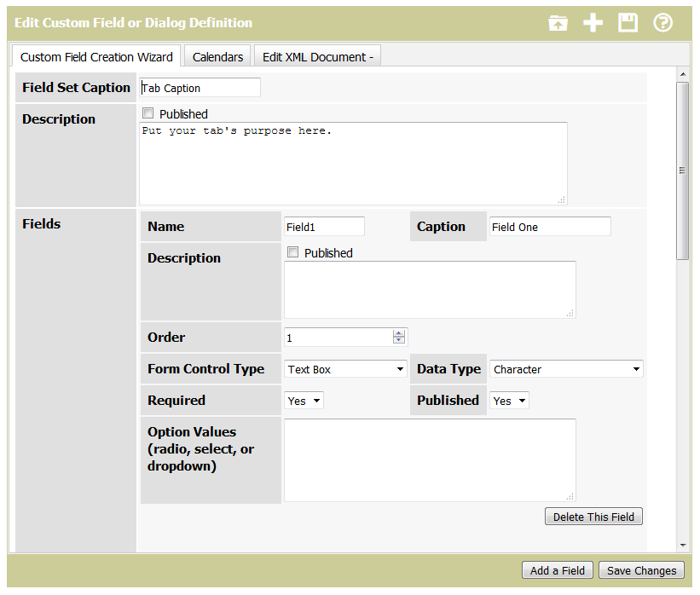
Task: Open the Required Yes dropdown
Action: [304, 401]
